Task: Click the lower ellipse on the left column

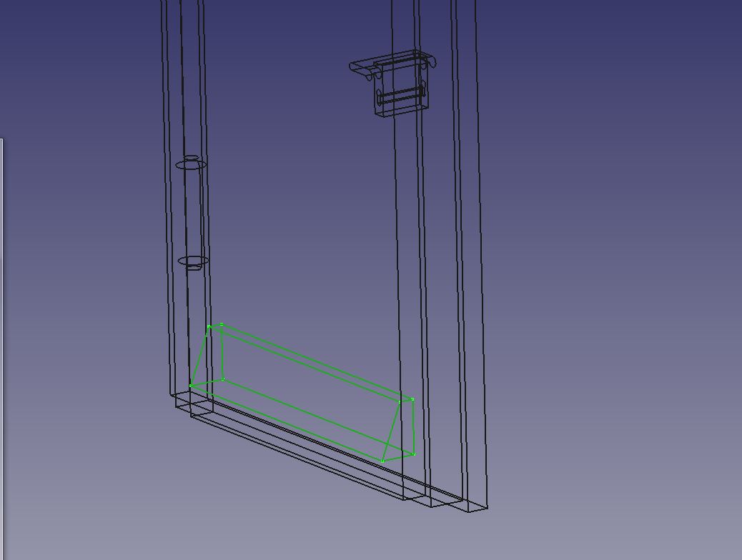Action: coord(193,261)
